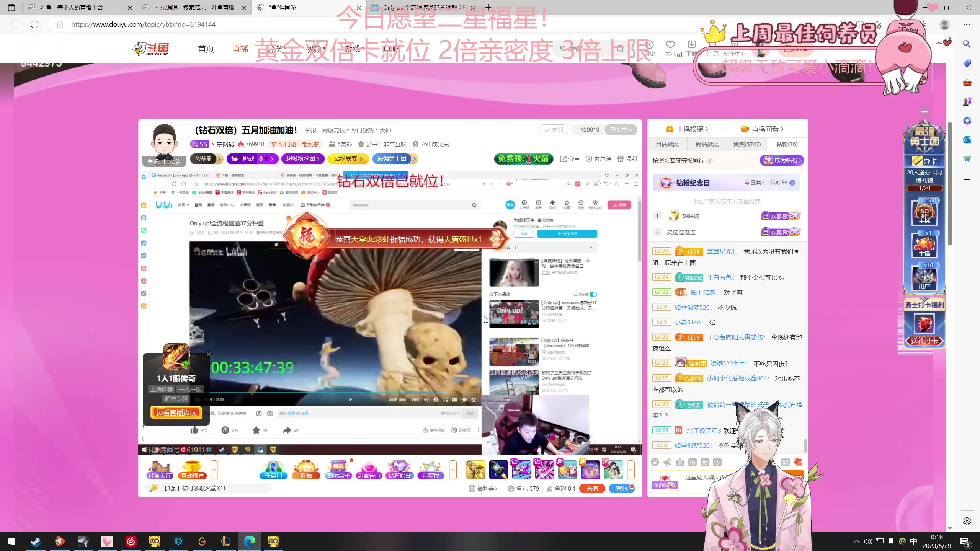Expand the 最强勇士团 chevron
Image resolution: width=980 pixels, height=551 pixels.
tap(414, 158)
